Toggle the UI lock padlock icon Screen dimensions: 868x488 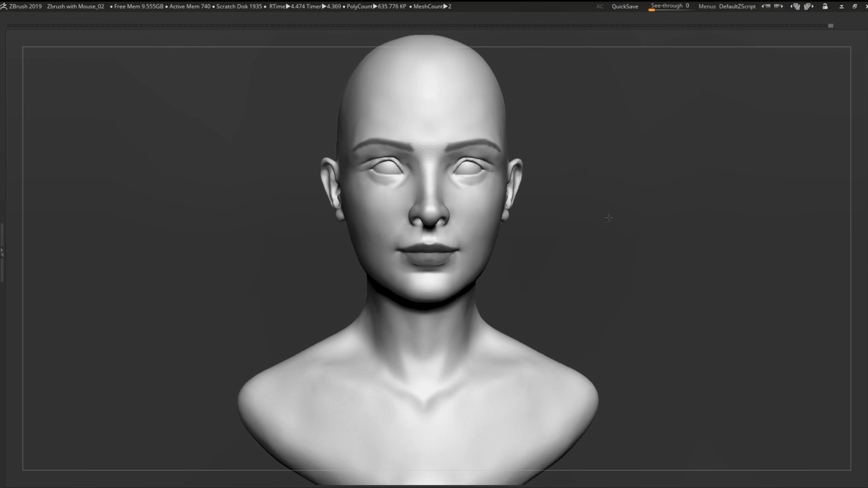pyautogui.click(x=825, y=6)
